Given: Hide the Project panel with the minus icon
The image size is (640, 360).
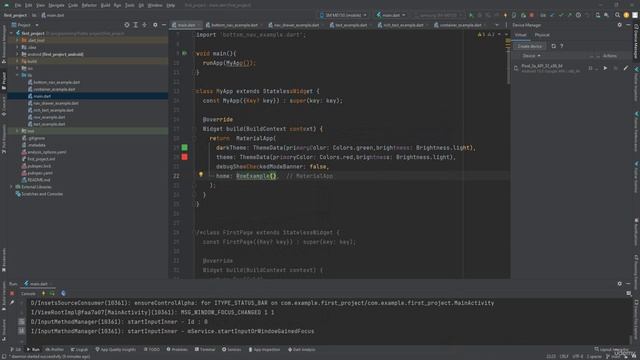Looking at the screenshot, I should point(164,25).
